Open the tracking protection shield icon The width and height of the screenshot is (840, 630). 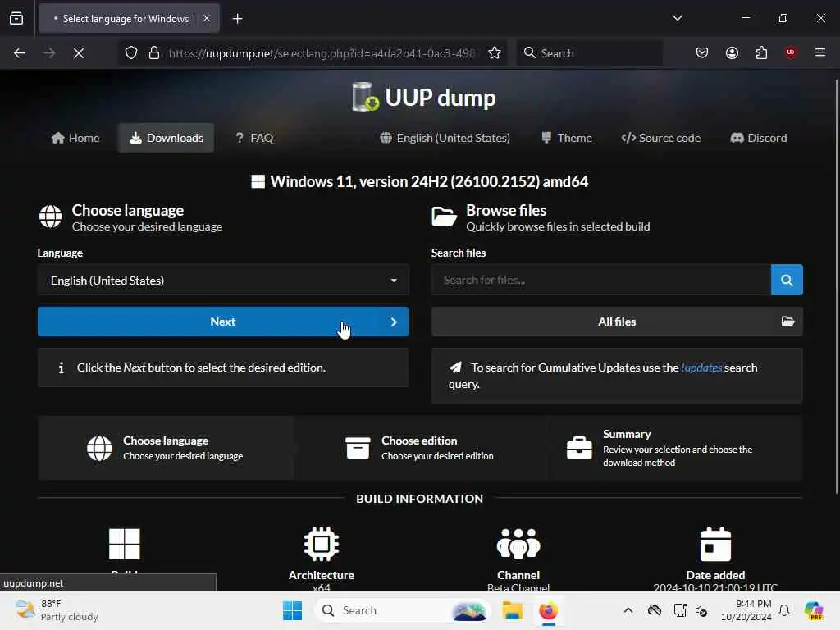click(131, 53)
